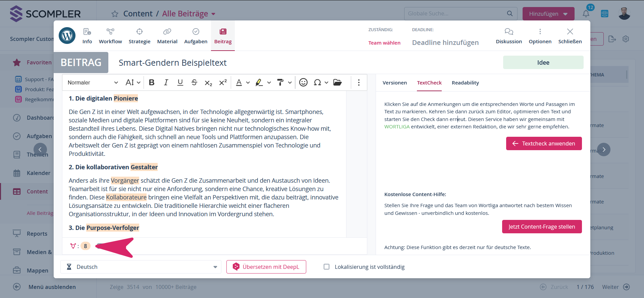Open the Normaler paragraph style dropdown
The image size is (644, 298).
coord(93,82)
